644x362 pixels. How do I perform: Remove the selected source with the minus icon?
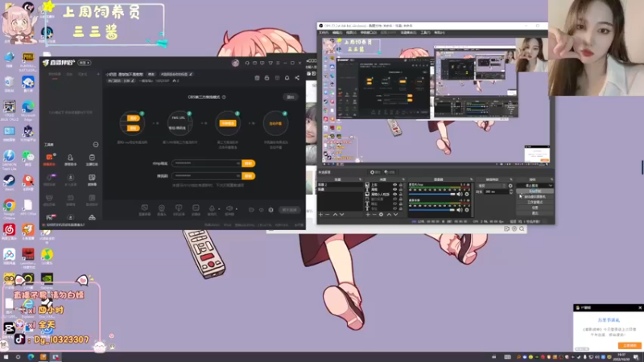pyautogui.click(x=374, y=214)
